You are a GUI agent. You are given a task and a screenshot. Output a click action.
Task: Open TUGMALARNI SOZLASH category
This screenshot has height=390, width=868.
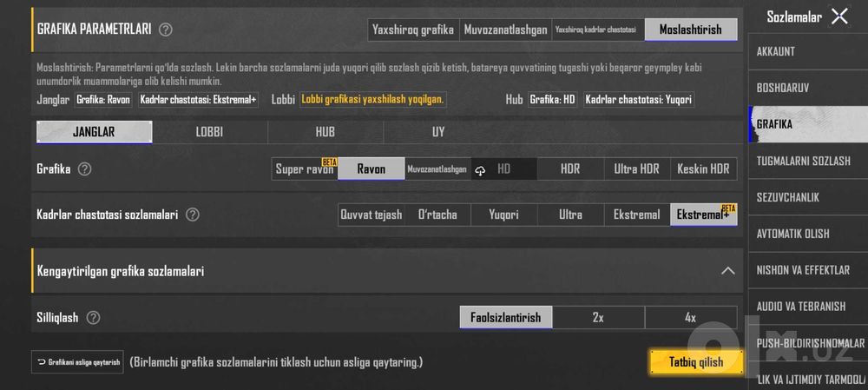pyautogui.click(x=808, y=162)
